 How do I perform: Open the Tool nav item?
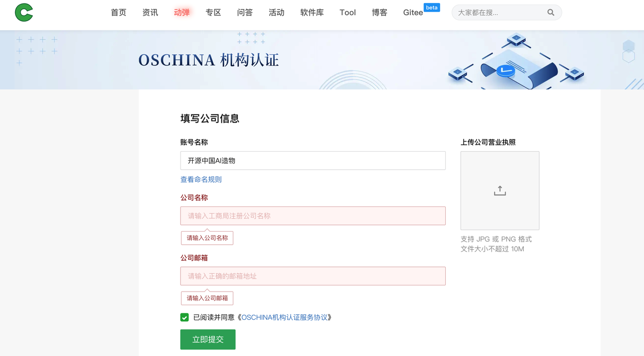[348, 13]
